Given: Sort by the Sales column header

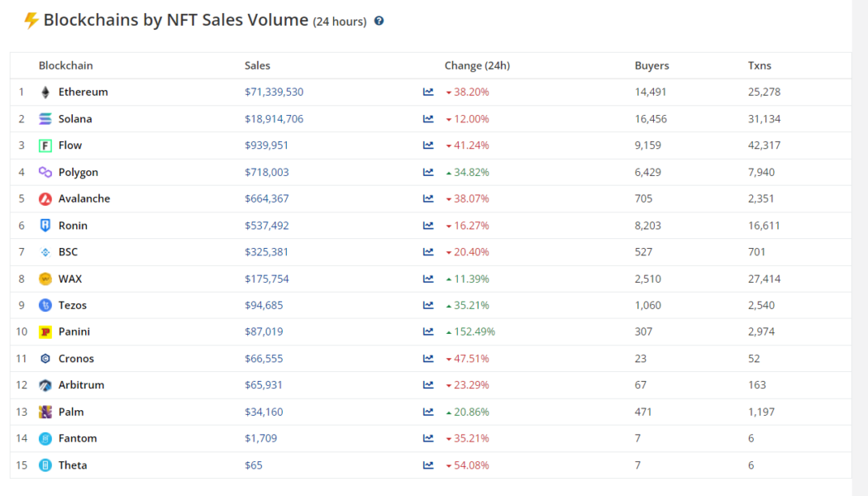Looking at the screenshot, I should click(x=257, y=65).
